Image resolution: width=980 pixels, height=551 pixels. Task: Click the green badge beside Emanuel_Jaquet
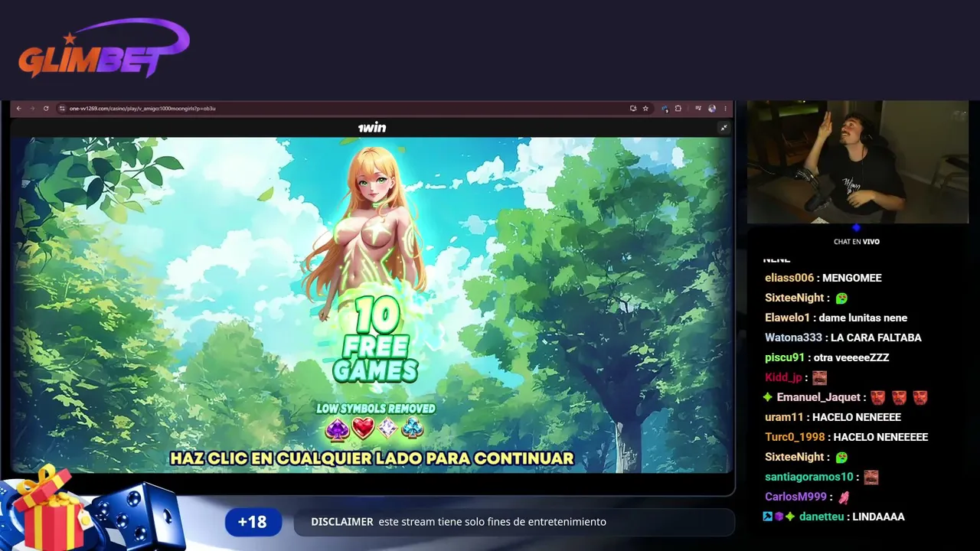[768, 397]
